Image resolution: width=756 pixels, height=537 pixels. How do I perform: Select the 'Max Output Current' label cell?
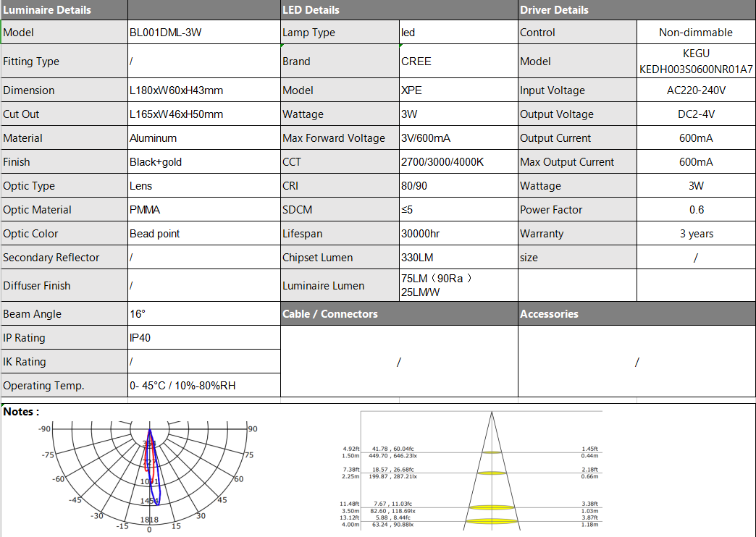point(578,162)
